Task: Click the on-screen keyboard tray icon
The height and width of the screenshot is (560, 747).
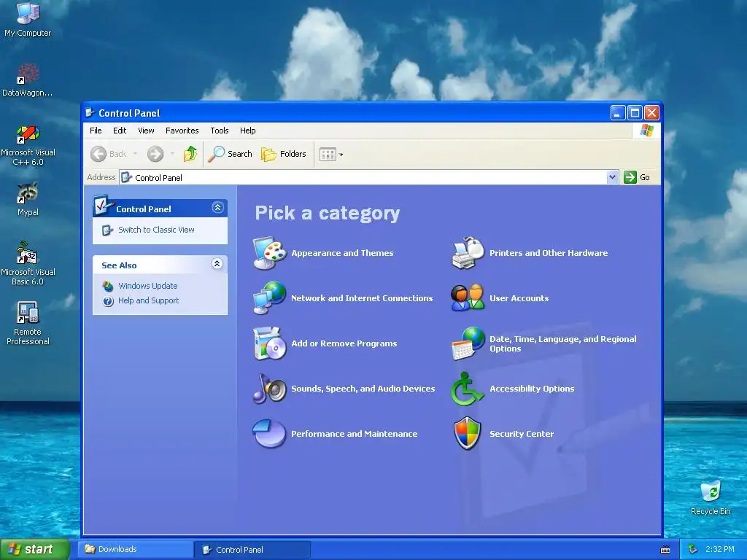Action: [x=665, y=550]
